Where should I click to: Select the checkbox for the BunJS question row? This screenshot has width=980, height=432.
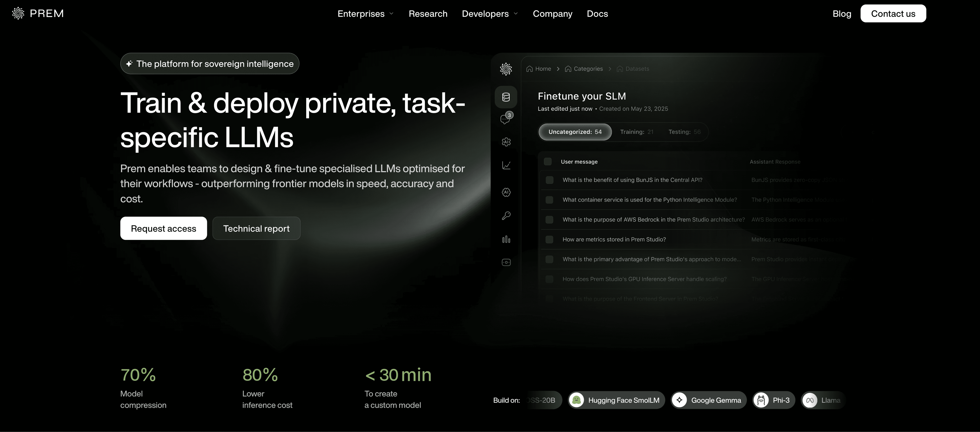tap(549, 180)
